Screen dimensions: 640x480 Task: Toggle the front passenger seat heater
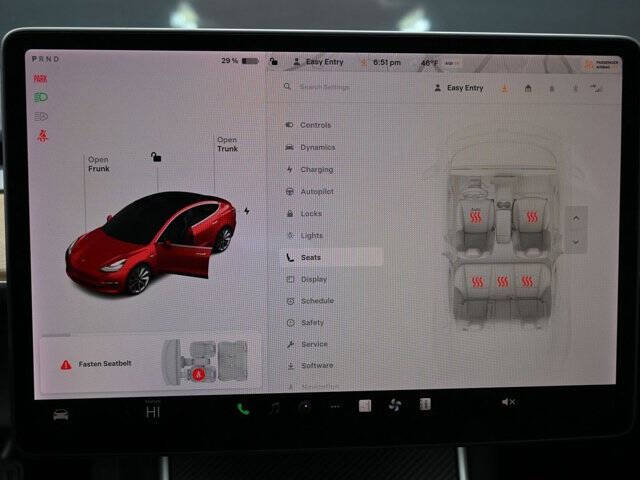tap(532, 217)
